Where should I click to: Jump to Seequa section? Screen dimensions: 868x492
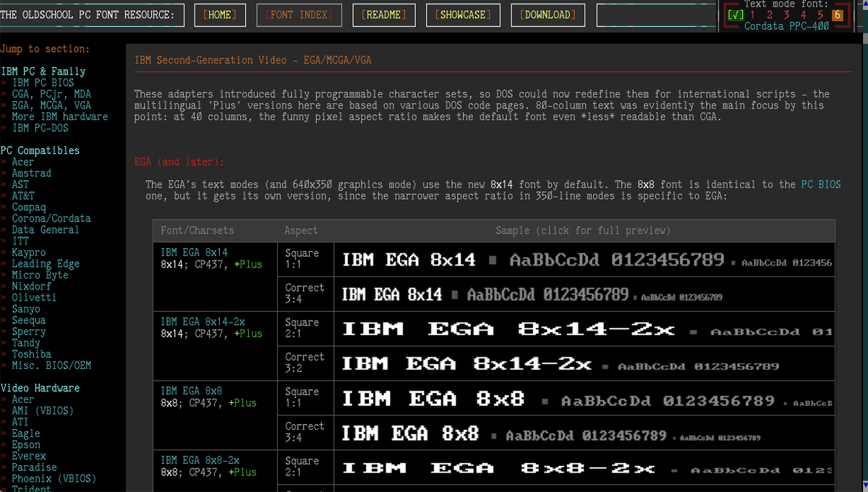pyautogui.click(x=29, y=320)
